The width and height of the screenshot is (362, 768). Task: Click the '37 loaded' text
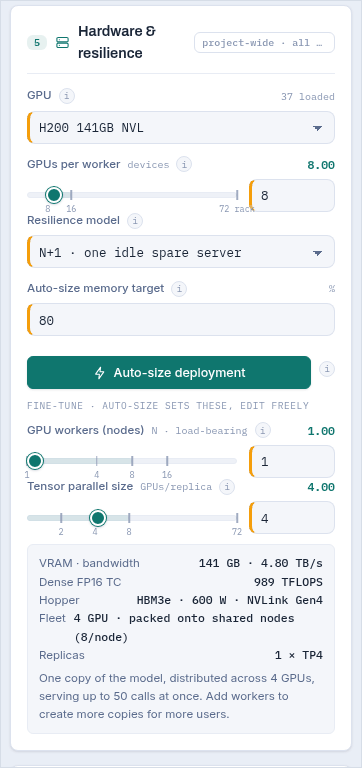[308, 97]
